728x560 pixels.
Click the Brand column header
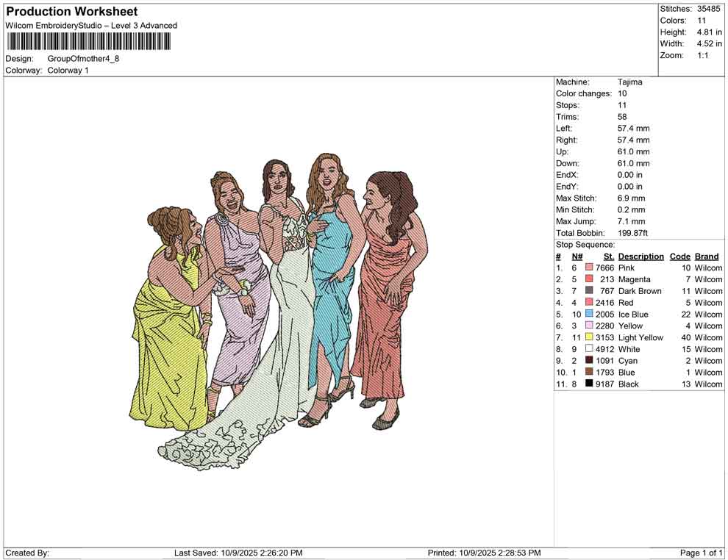pyautogui.click(x=707, y=256)
